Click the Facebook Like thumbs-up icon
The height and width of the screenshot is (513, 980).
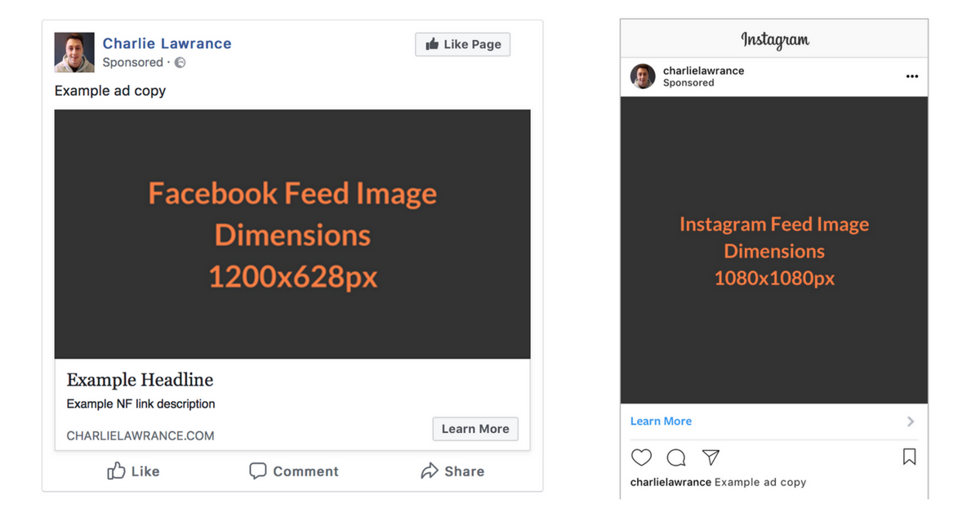pos(117,471)
